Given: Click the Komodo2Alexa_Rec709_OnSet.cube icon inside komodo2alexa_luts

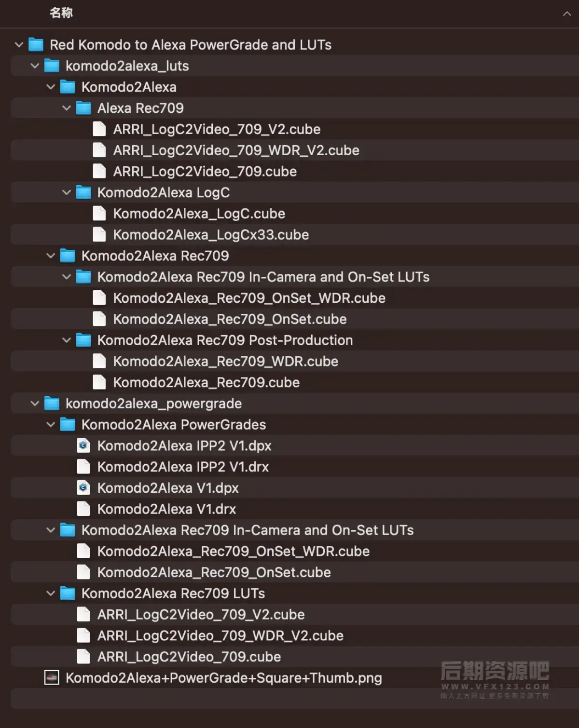Looking at the screenshot, I should (99, 319).
